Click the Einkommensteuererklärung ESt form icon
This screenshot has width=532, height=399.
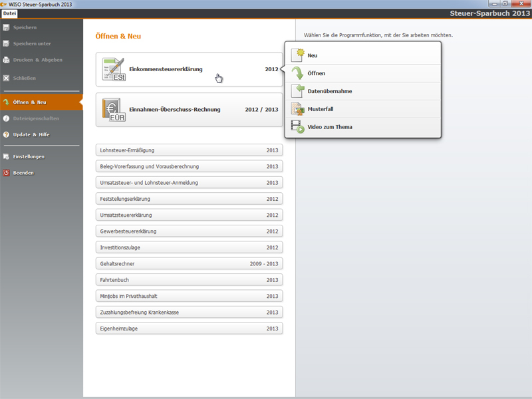coord(112,70)
